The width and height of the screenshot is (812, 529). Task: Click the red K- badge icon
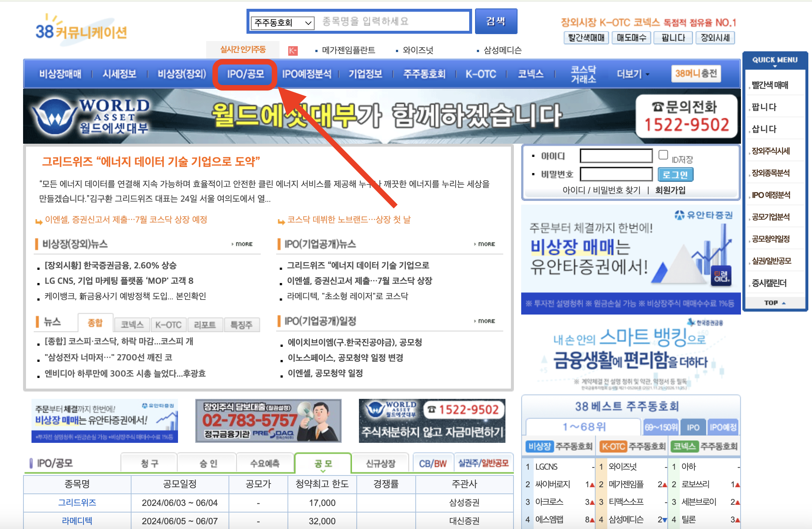[293, 50]
